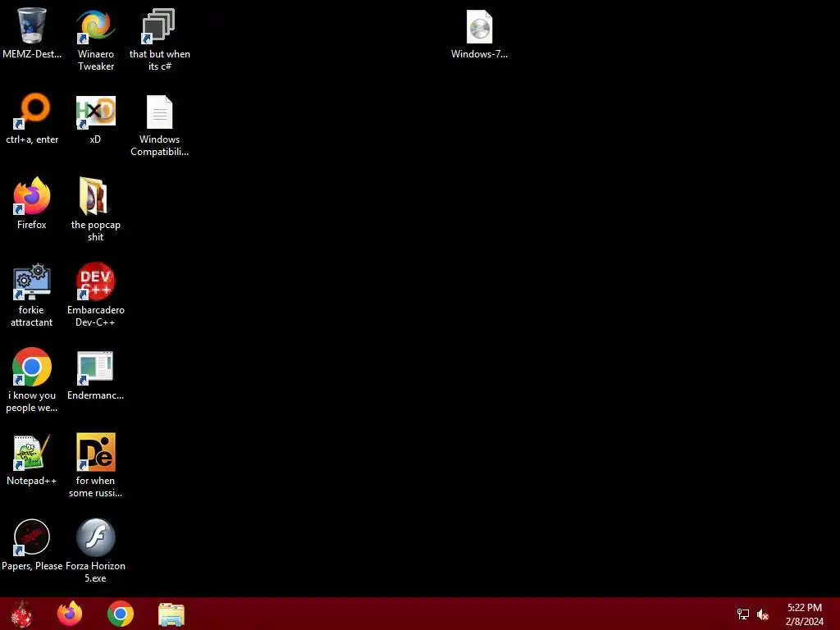This screenshot has height=630, width=840.
Task: Click the 'Papers, Please' label text
Action: click(x=32, y=566)
